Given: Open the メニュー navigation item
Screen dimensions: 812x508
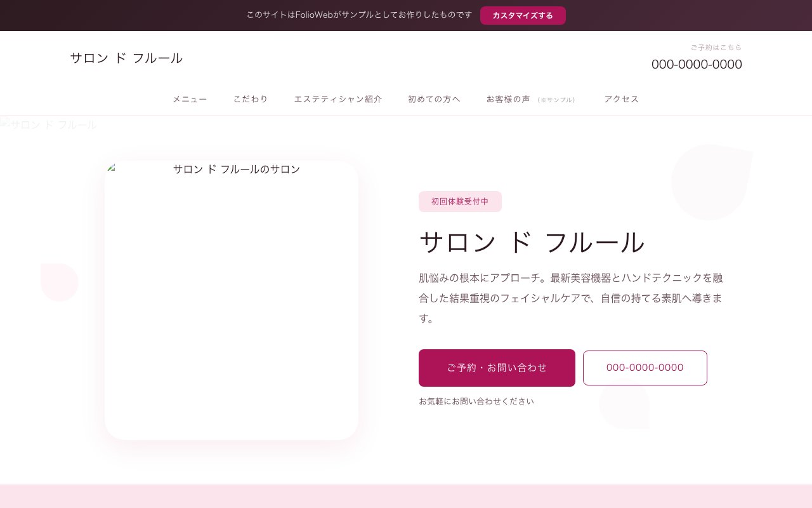Looking at the screenshot, I should pyautogui.click(x=190, y=99).
